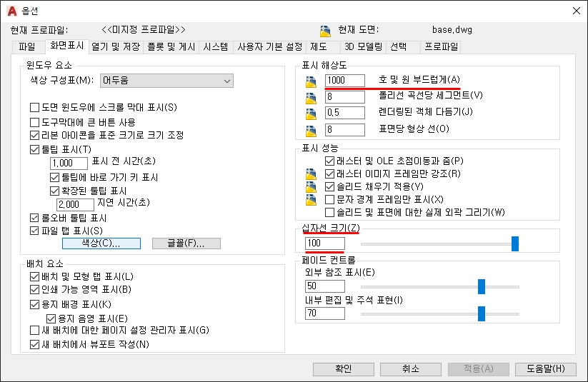588x382 pixels.
Task: Toggle 용지 음영 표시(E) checkbox
Action: [51, 318]
